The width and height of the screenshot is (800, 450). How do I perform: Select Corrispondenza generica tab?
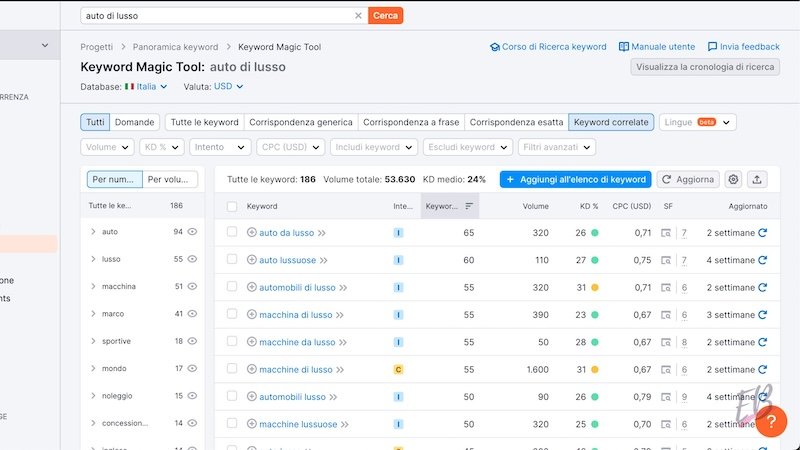pos(301,122)
